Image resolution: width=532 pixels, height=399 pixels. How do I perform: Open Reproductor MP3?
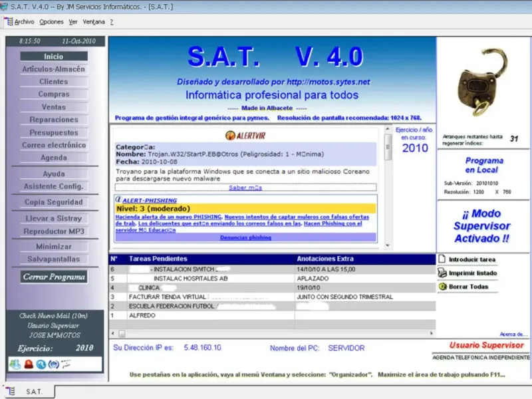point(54,231)
